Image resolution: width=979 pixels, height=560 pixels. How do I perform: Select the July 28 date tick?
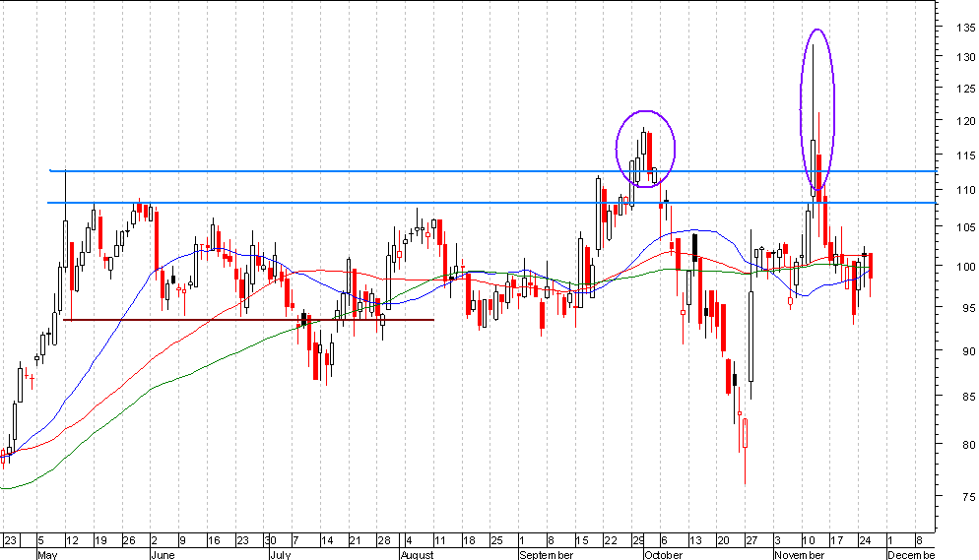click(x=384, y=540)
